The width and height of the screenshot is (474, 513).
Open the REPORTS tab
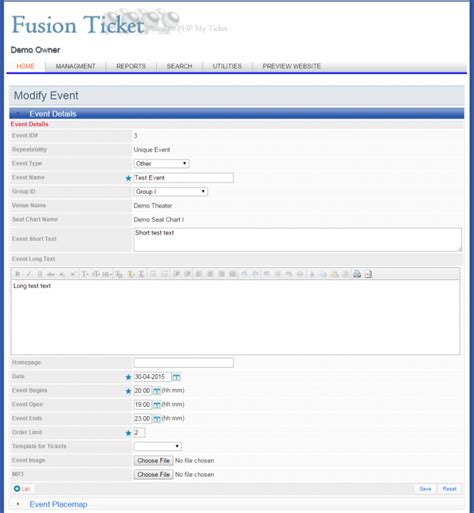click(x=131, y=66)
